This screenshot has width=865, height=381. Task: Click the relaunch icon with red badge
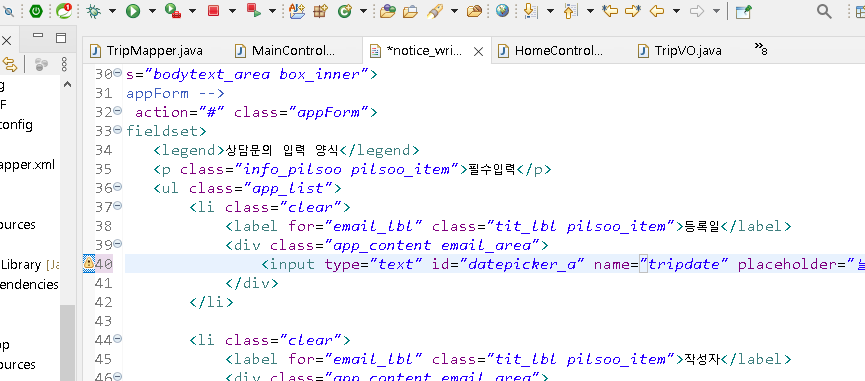64,10
